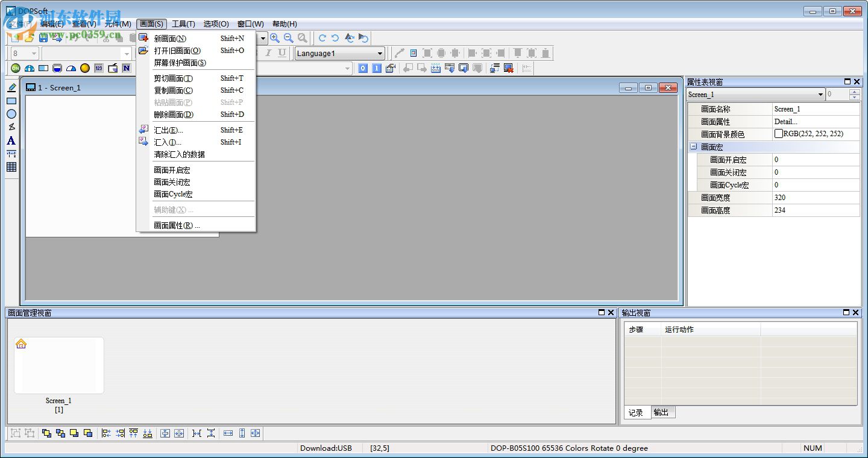Click the make same width icon
The height and width of the screenshot is (458, 868).
pyautogui.click(x=228, y=433)
